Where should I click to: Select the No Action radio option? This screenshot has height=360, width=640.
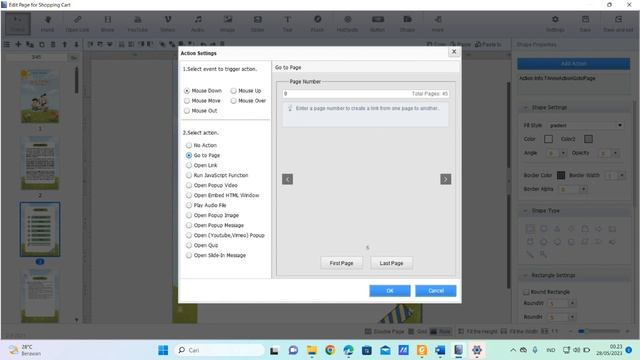pyautogui.click(x=189, y=145)
